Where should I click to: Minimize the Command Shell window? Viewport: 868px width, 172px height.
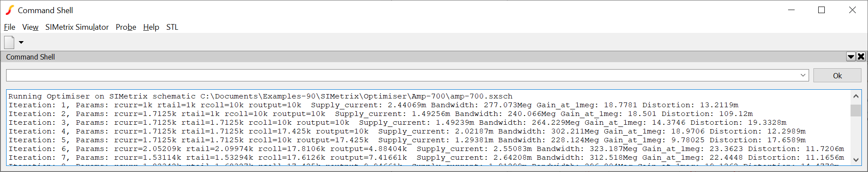791,10
